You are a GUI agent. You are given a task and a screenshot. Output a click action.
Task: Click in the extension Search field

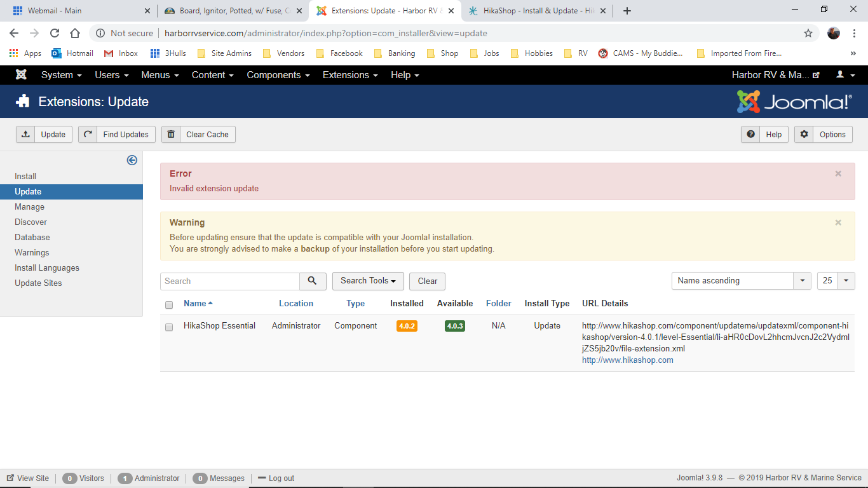(x=230, y=281)
